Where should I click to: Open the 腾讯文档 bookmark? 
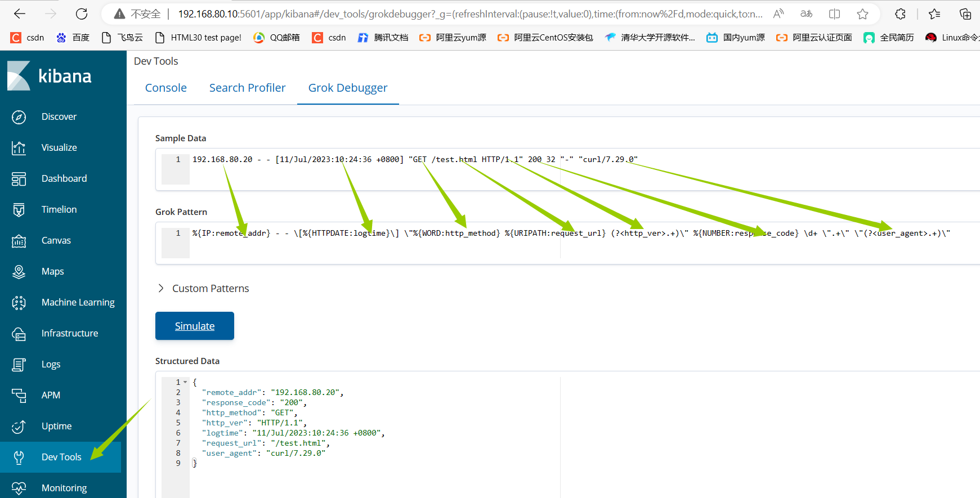coord(383,38)
